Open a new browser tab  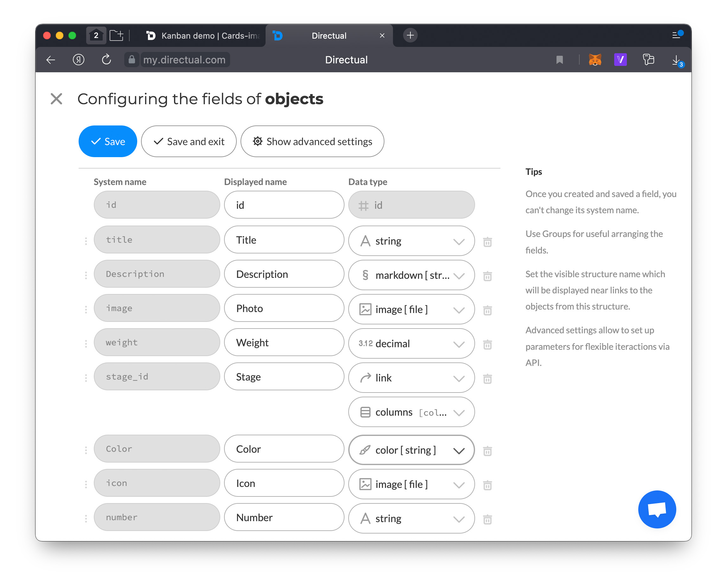tap(410, 35)
